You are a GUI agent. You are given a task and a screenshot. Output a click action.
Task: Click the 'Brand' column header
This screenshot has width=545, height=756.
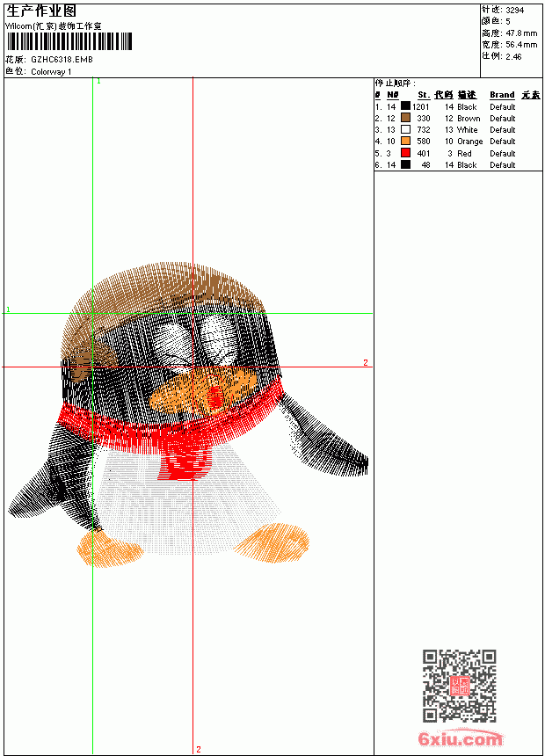point(502,95)
